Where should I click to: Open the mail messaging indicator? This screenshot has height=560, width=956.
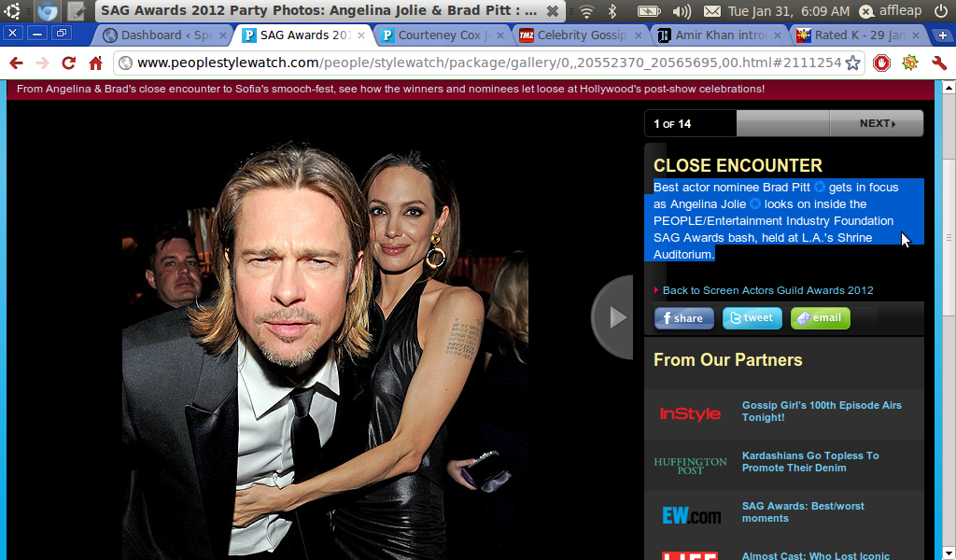(x=711, y=11)
